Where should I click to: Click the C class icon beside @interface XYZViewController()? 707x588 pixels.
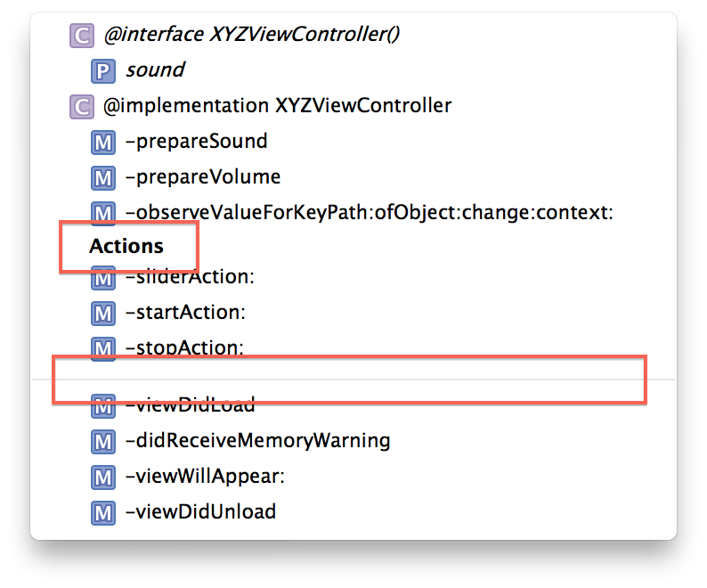(x=81, y=36)
